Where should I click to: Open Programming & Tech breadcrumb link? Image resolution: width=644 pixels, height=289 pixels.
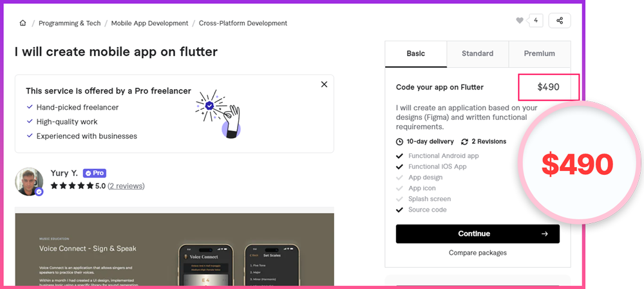[70, 23]
